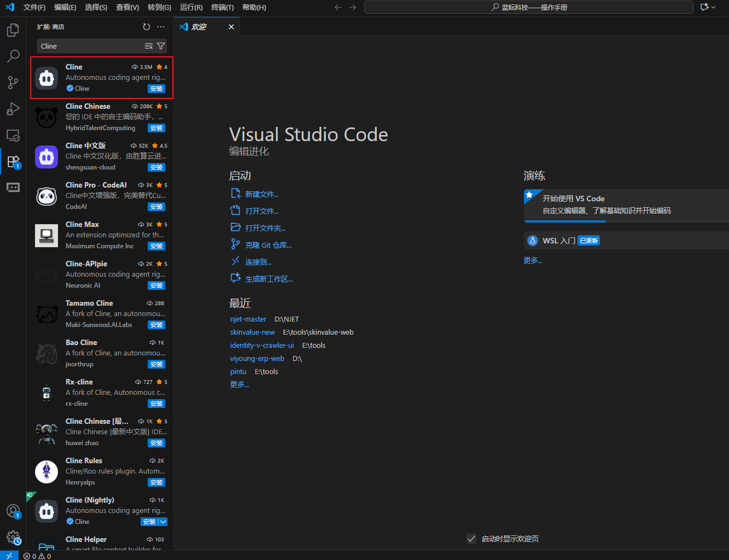
Task: Go forward with the title bar right arrow
Action: coord(353,7)
